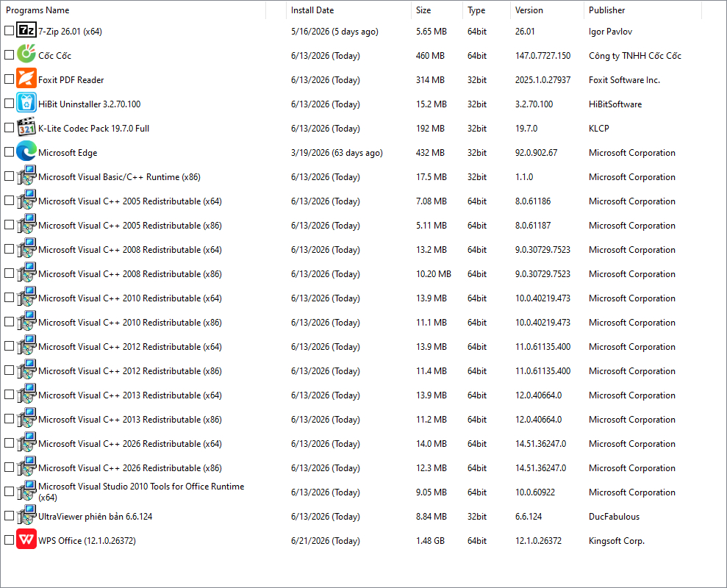Image resolution: width=727 pixels, height=588 pixels.
Task: Click the '6/21/2026 (Today)' install date
Action: coord(325,541)
